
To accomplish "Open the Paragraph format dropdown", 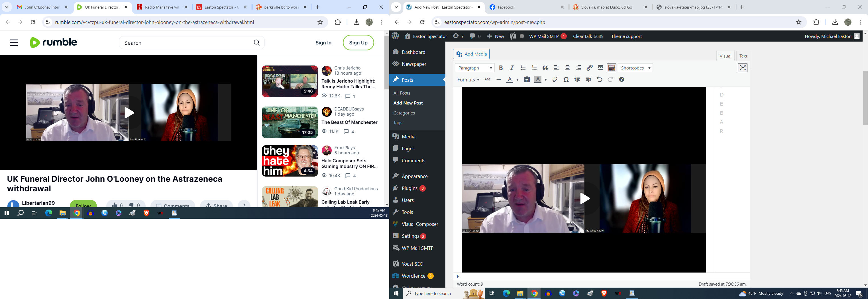I will point(474,68).
